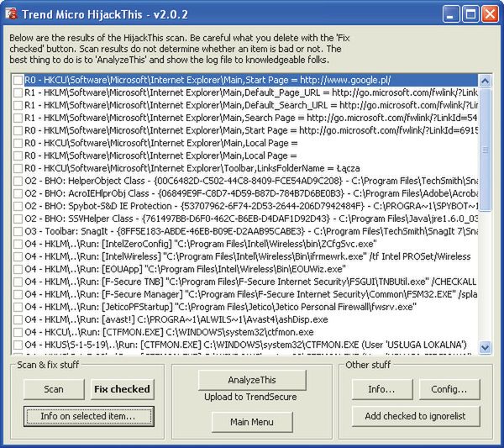Select the JeticoPFStartup fwsrv.exe row text

(x=220, y=307)
